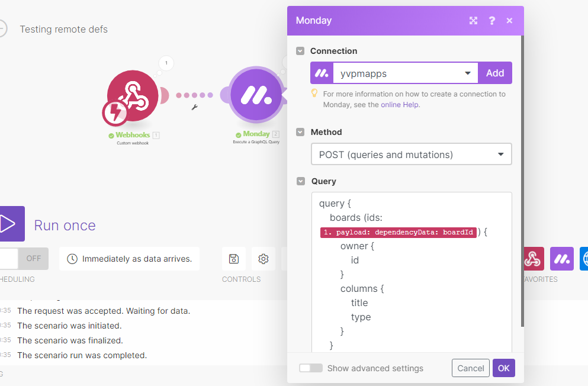The width and height of the screenshot is (588, 386).
Task: Click the Run once label
Action: (65, 225)
